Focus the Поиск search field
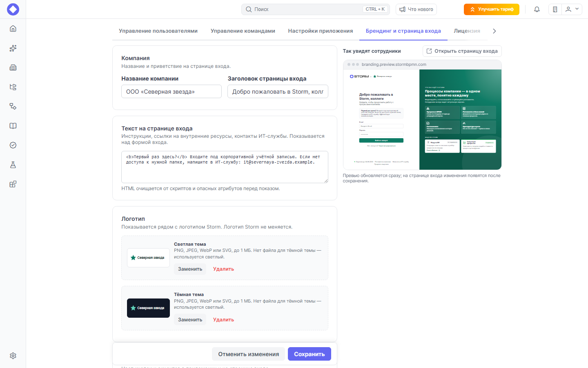 click(x=316, y=9)
